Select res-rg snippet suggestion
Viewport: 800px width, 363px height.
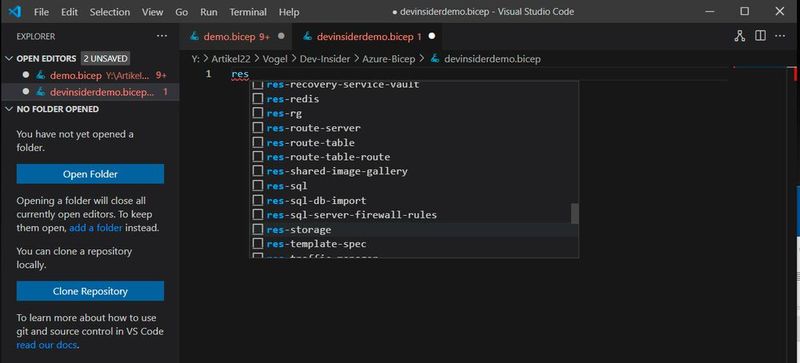[414, 113]
